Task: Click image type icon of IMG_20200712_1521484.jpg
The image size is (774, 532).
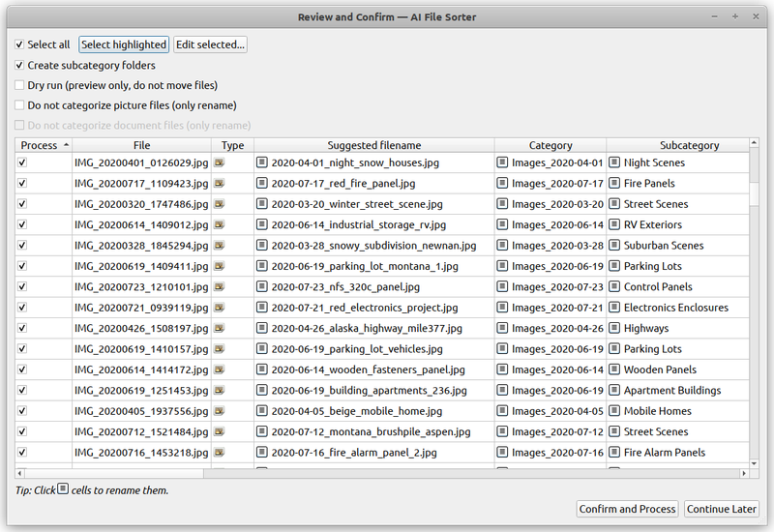Action: click(220, 431)
